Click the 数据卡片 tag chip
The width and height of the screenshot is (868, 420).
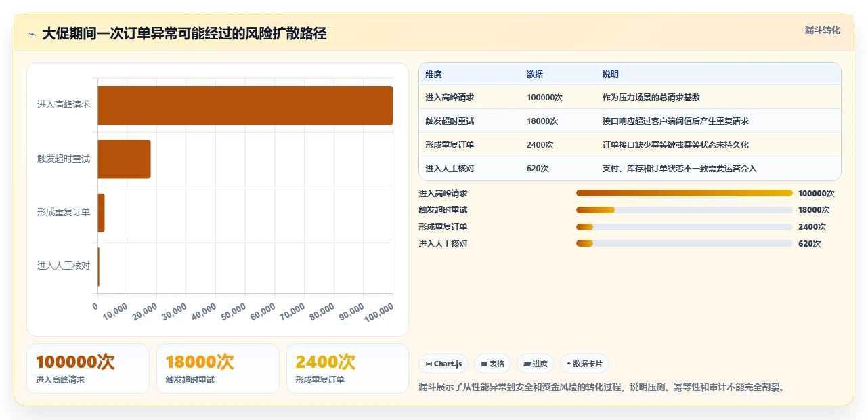click(584, 364)
